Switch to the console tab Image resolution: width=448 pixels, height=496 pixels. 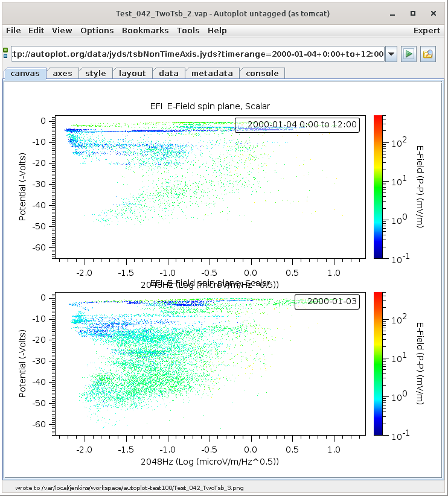[263, 73]
